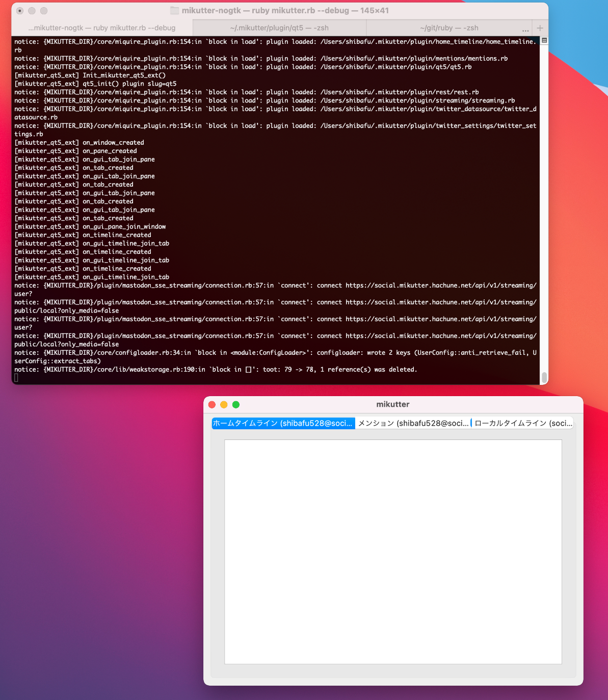
Task: Click the Terminal scrollbar thumb at bottom
Action: point(544,377)
